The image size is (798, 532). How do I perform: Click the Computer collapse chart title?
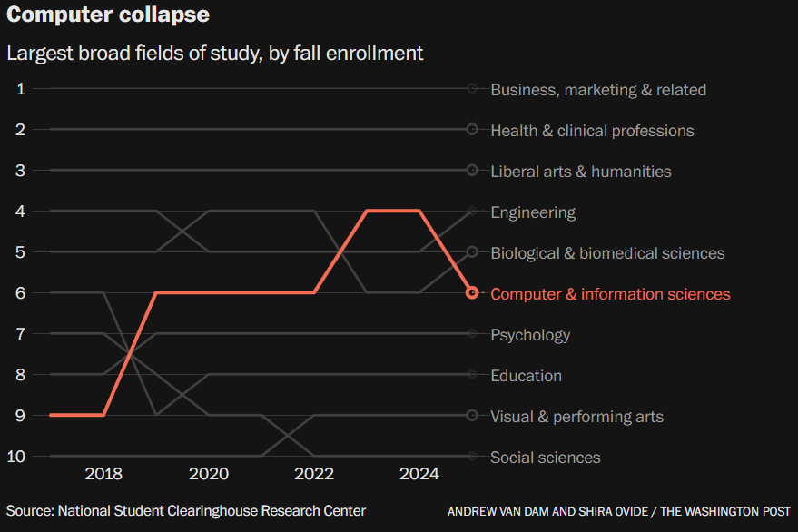108,15
